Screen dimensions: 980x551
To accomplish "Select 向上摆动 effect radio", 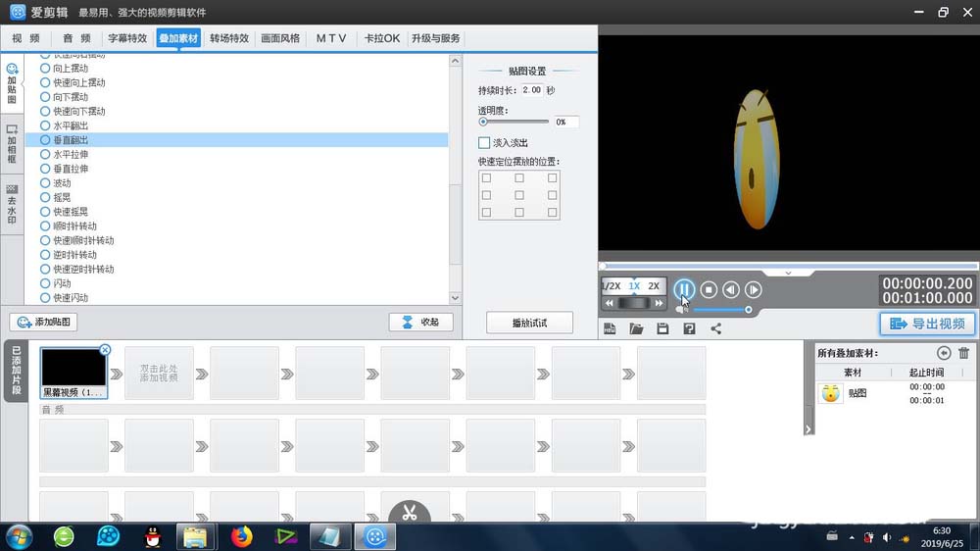I will pos(45,69).
